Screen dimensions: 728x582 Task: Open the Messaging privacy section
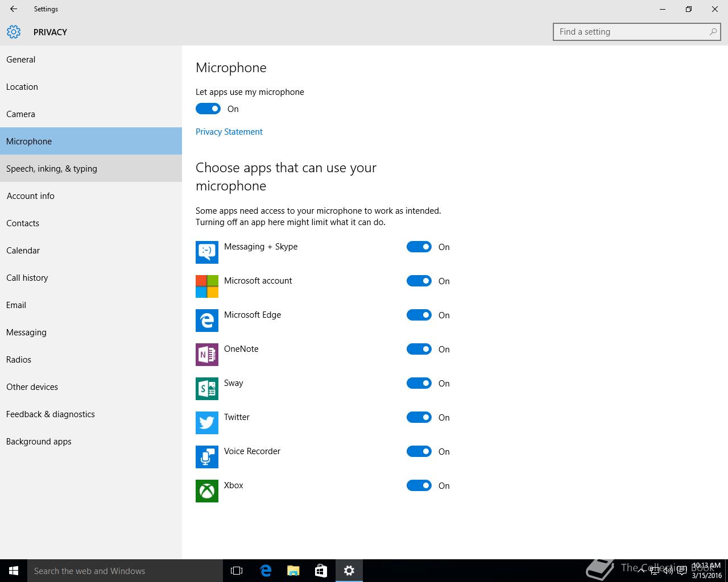coord(91,332)
